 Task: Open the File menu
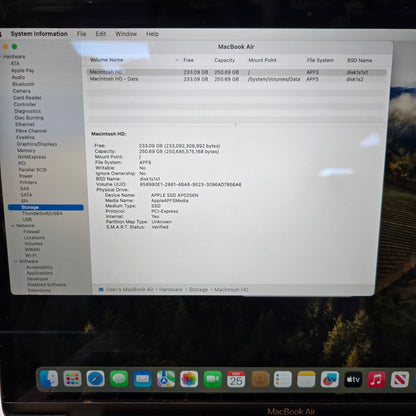(x=81, y=34)
